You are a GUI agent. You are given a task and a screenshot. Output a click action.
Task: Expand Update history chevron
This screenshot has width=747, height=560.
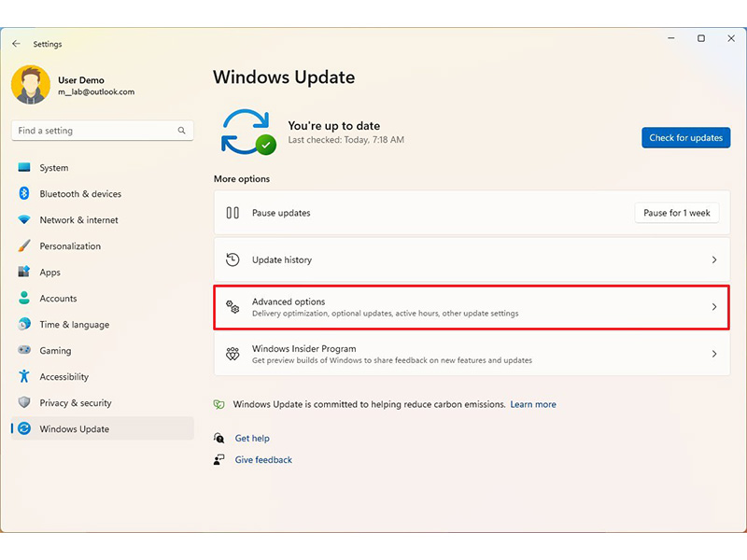(714, 259)
